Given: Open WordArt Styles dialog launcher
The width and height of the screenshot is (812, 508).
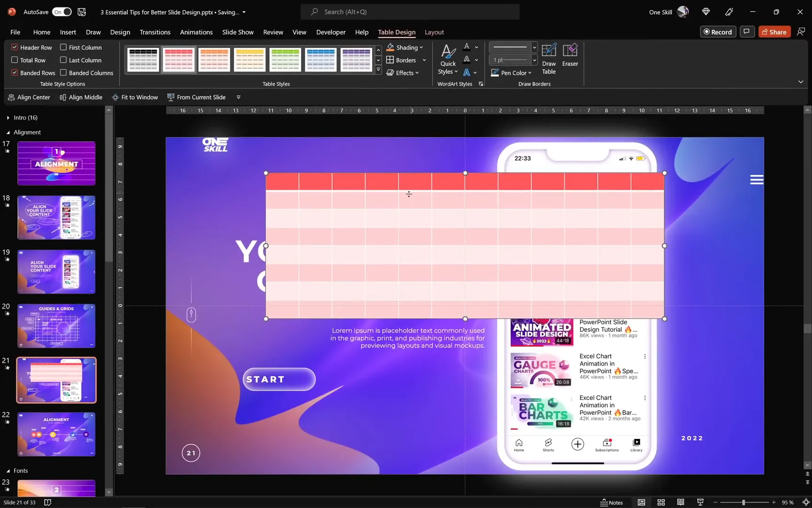Looking at the screenshot, I should tap(481, 84).
